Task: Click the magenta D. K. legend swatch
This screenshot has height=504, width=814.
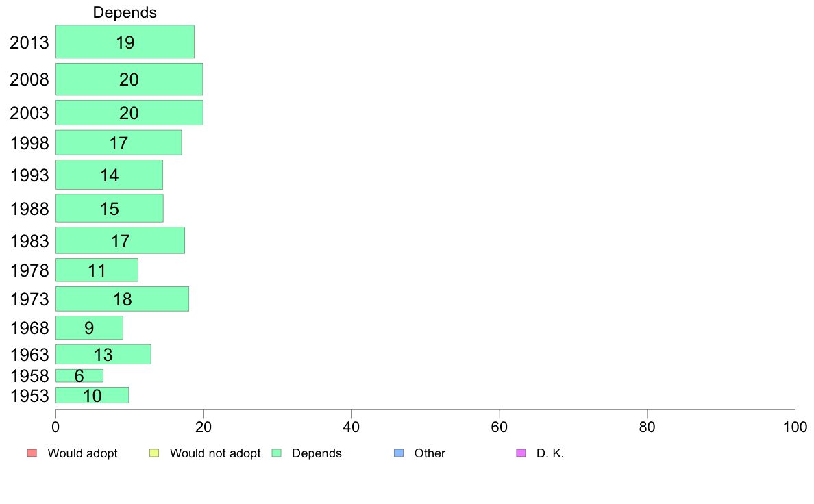Action: 521,453
